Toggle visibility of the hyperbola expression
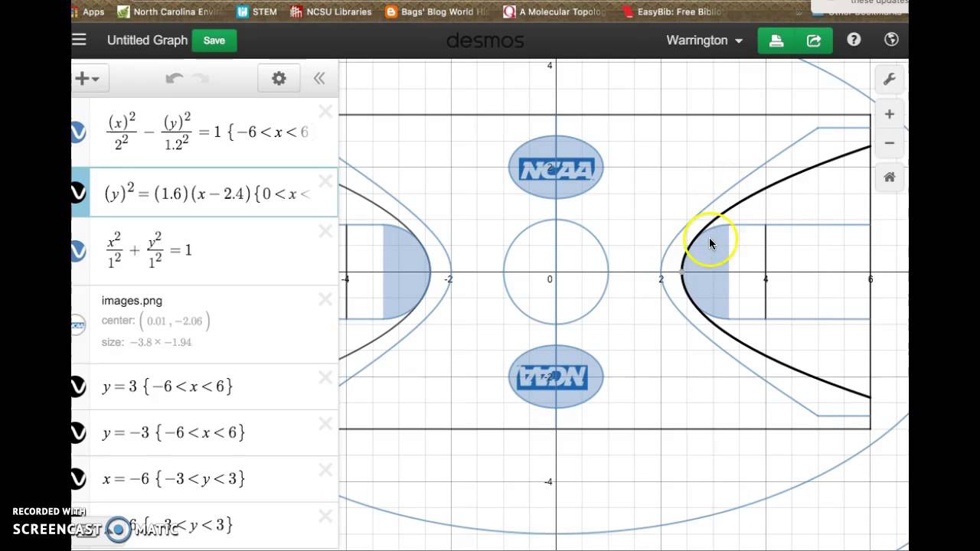This screenshot has width=980, height=551. point(77,132)
